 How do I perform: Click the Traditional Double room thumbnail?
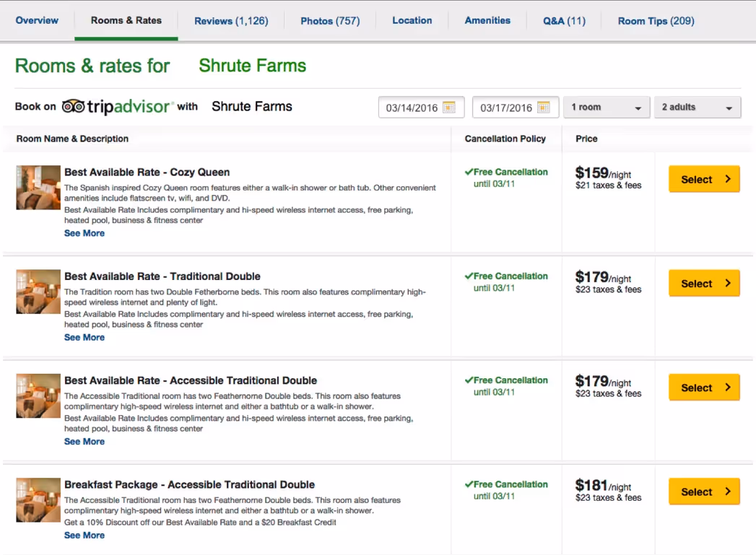coord(38,292)
